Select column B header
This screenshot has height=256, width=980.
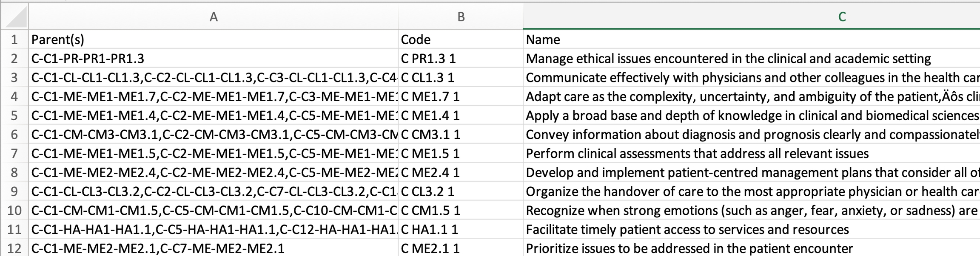click(461, 17)
